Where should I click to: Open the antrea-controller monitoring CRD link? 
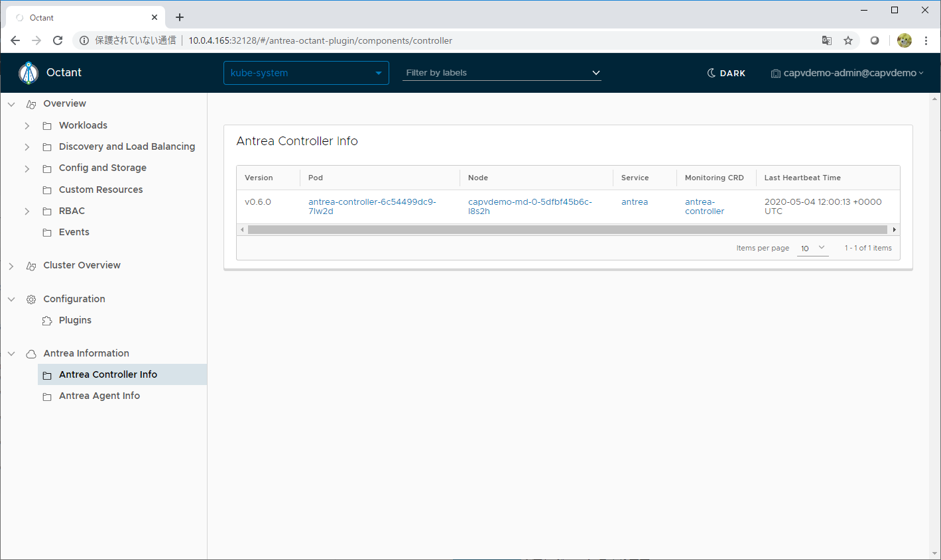tap(704, 206)
